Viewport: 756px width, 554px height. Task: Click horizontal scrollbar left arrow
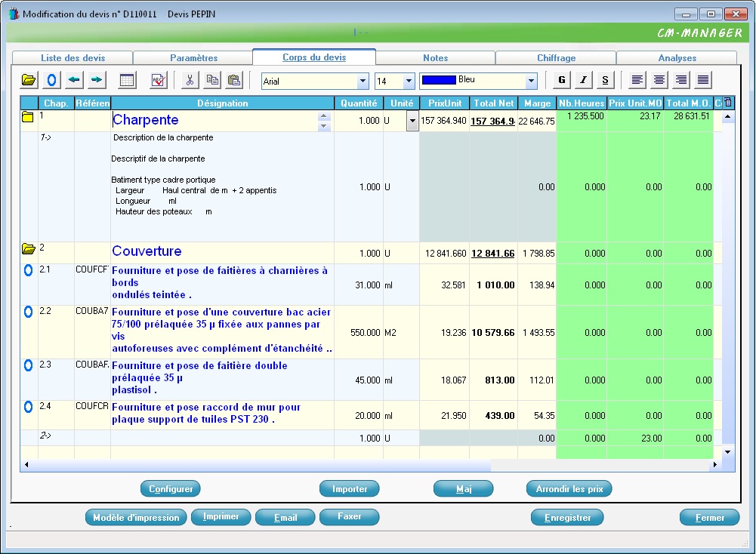(x=26, y=464)
